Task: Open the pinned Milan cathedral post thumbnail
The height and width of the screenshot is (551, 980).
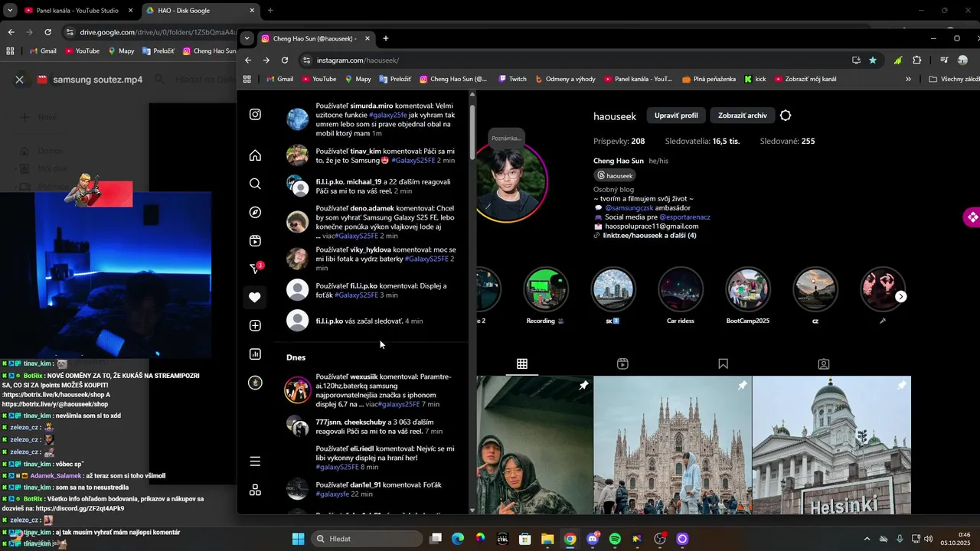Action: [x=672, y=445]
